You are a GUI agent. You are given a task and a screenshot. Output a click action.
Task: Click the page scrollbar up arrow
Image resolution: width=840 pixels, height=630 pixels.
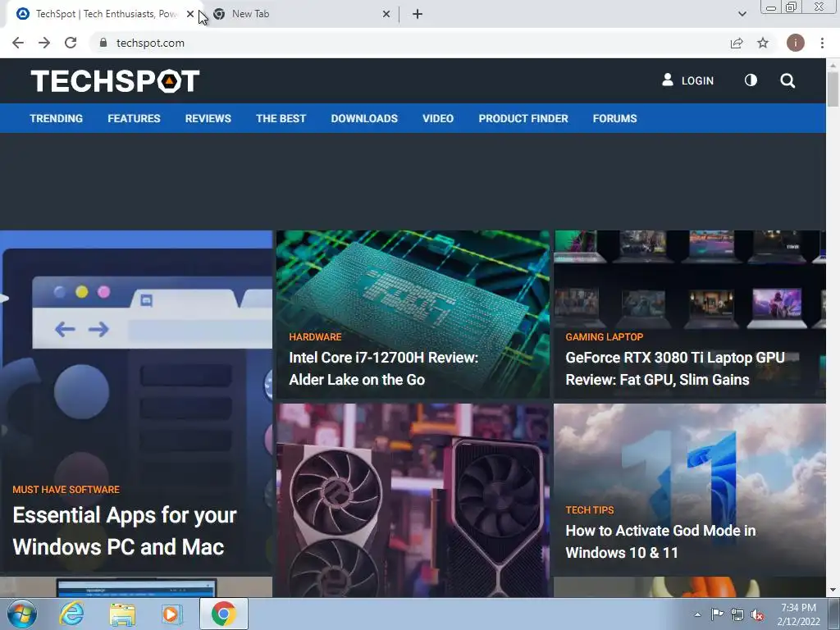(833, 66)
